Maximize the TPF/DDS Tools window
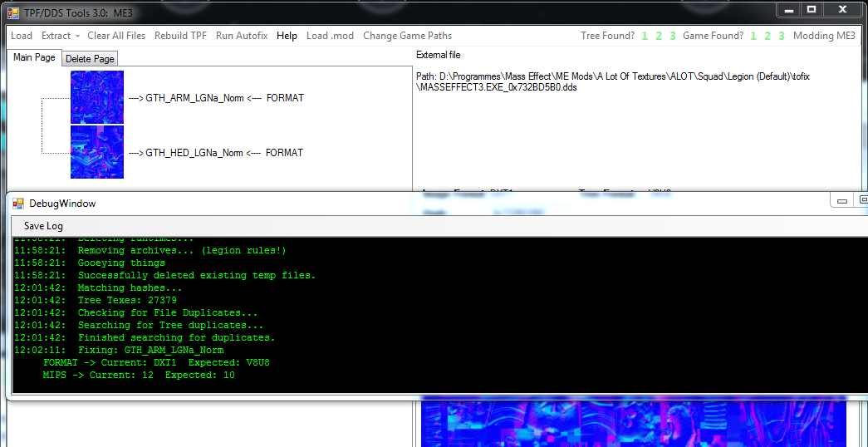868x447 pixels. [812, 9]
